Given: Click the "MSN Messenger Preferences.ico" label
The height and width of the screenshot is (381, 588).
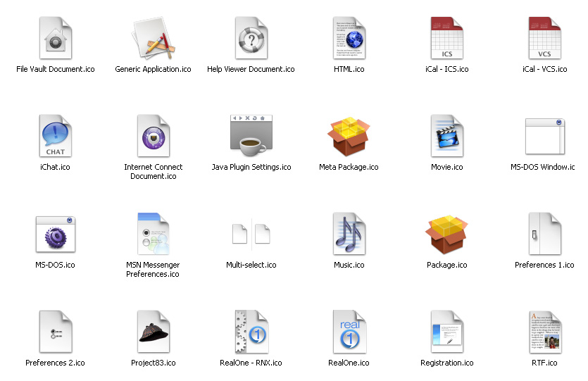Looking at the screenshot, I should (153, 269).
